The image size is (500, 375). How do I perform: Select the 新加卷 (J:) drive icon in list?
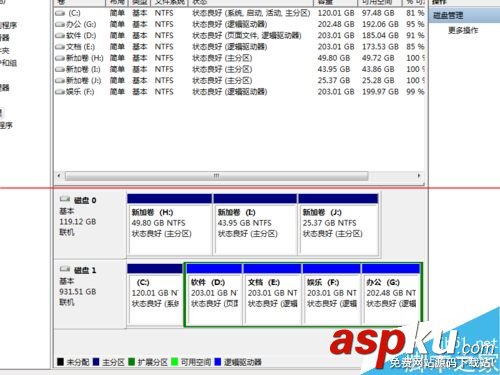point(60,81)
